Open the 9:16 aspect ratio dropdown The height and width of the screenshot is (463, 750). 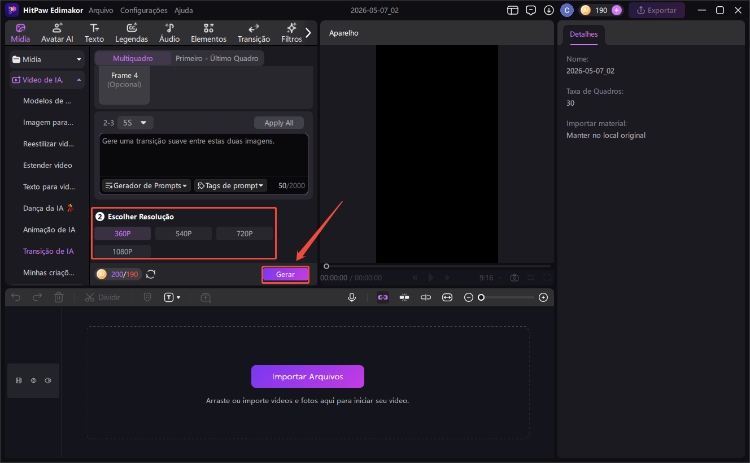[489, 277]
